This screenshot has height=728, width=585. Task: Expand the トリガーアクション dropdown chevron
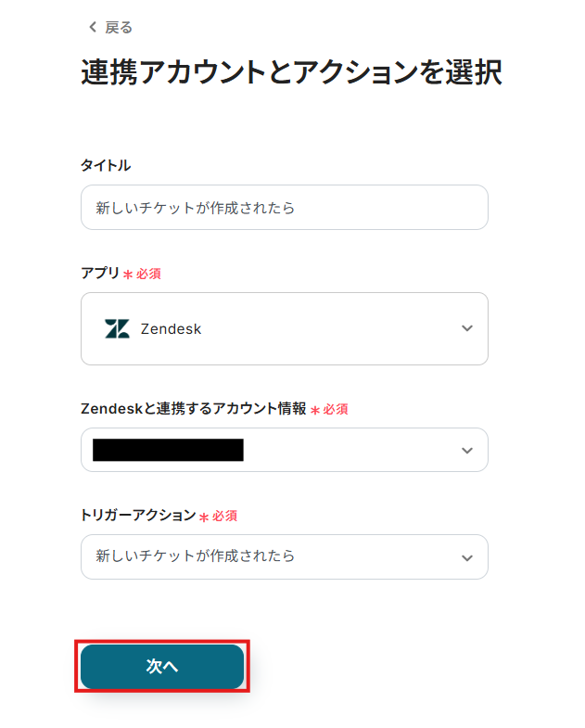[467, 556]
